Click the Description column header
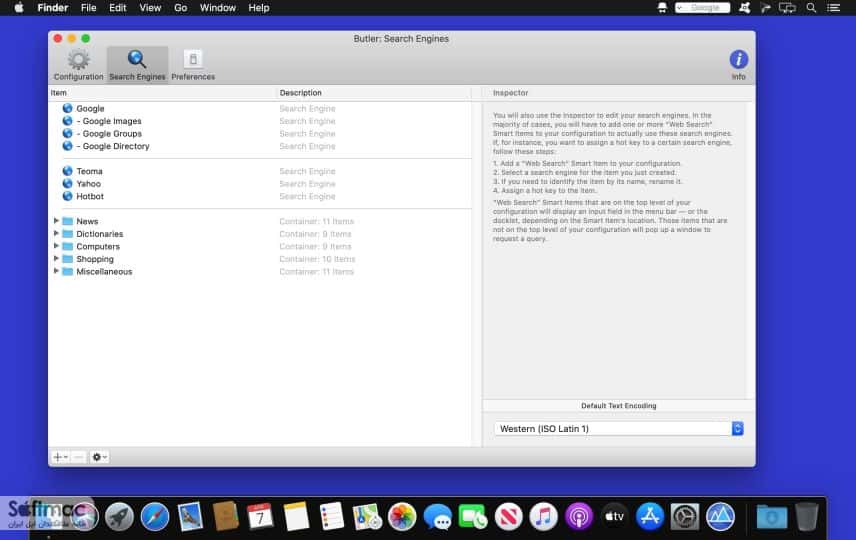This screenshot has width=856, height=540. pos(374,93)
